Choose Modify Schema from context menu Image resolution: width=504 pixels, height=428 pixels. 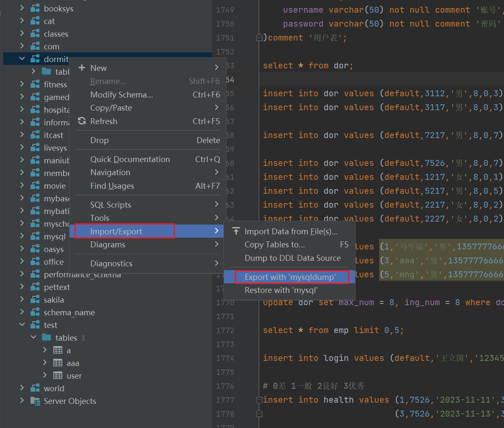[148, 95]
